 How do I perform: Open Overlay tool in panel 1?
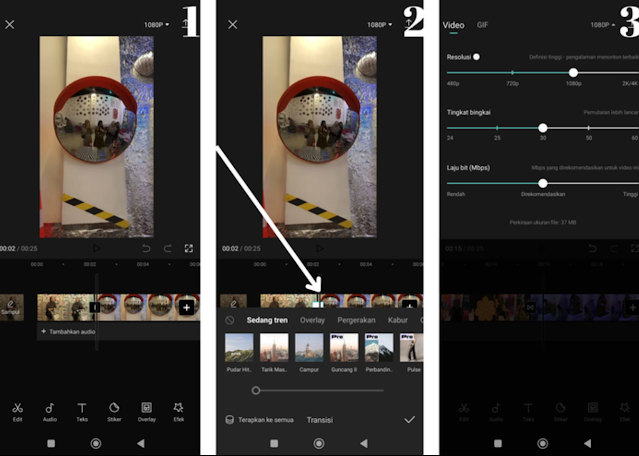point(146,412)
